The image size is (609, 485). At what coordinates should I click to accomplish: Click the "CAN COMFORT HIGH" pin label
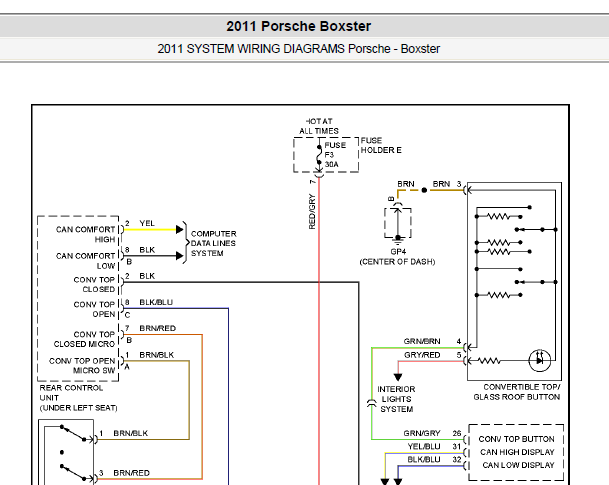click(x=85, y=234)
